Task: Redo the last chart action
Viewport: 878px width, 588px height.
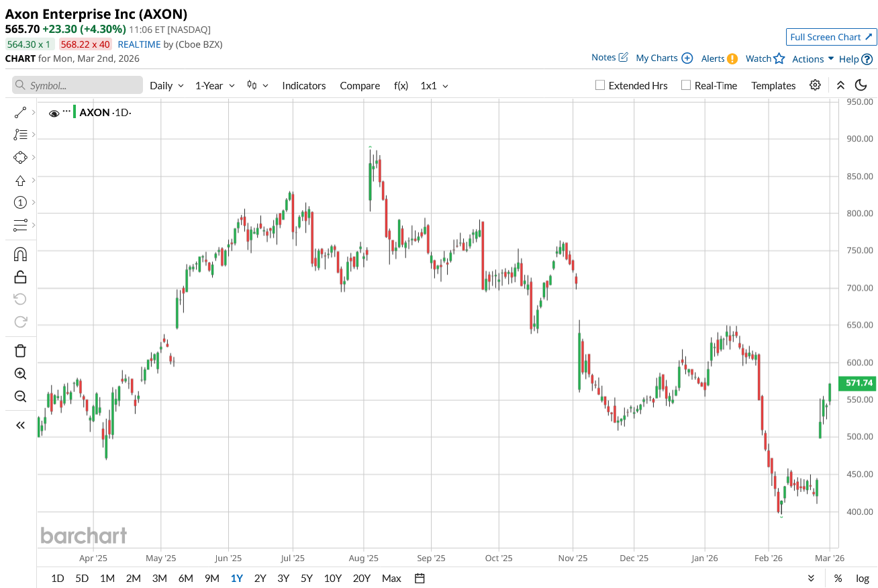Action: coord(20,322)
